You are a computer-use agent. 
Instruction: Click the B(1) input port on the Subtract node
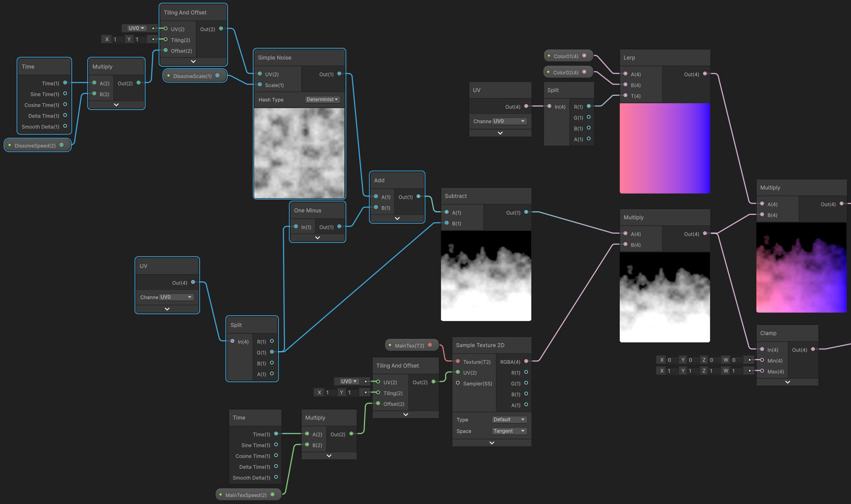448,223
